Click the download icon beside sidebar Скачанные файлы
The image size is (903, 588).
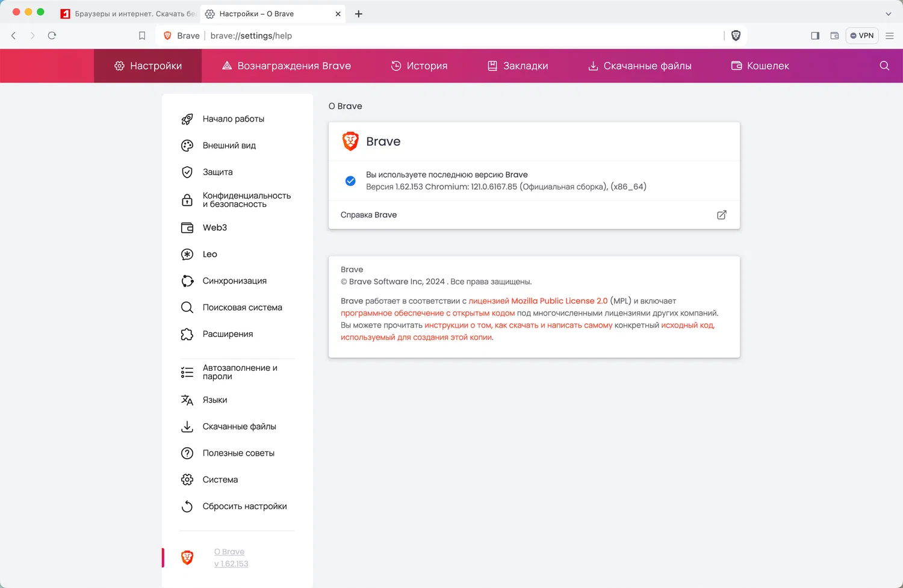point(187,427)
